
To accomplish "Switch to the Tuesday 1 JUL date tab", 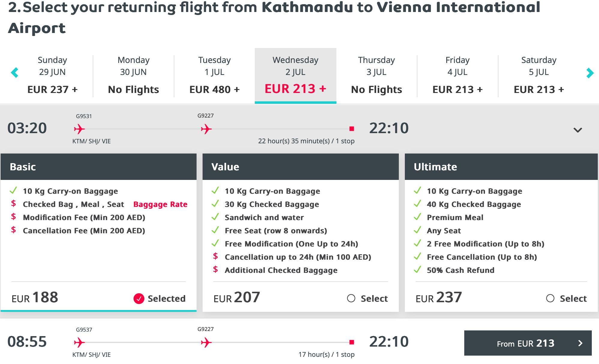I will (x=214, y=75).
